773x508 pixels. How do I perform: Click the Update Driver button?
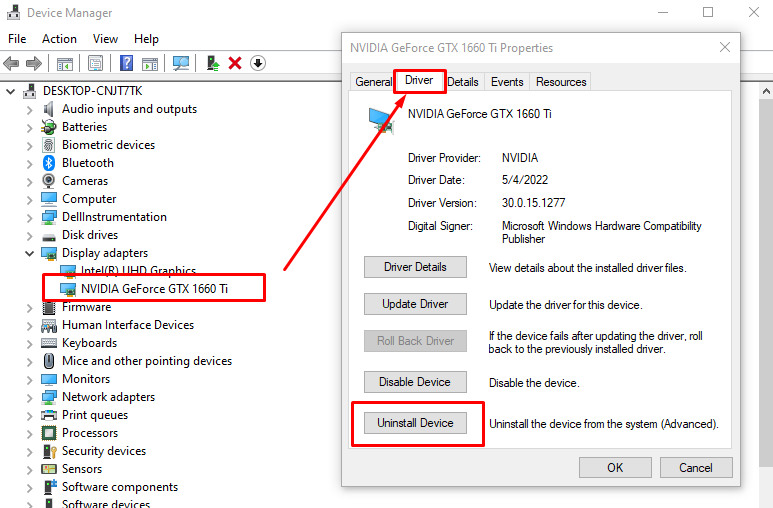tap(415, 304)
